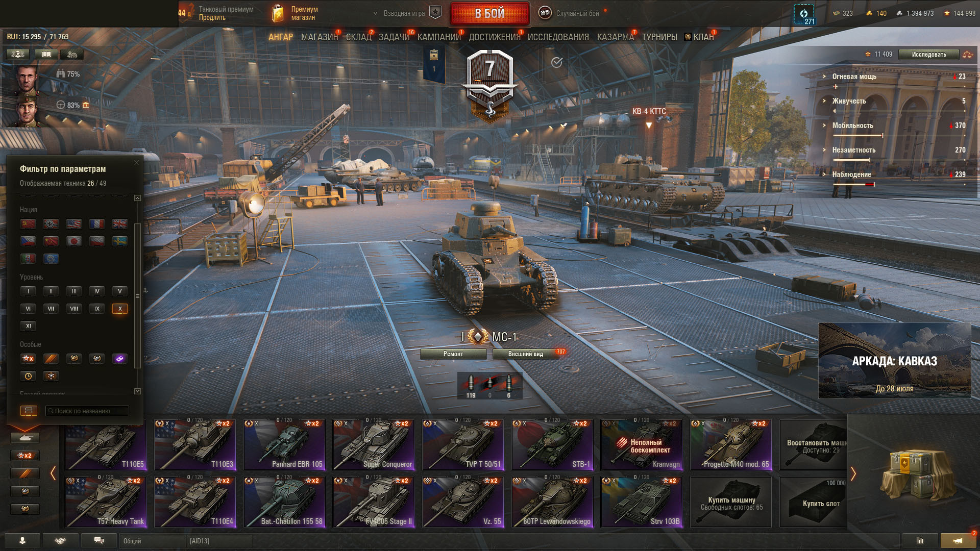The height and width of the screenshot is (551, 980).
Task: Click the Repair button under MS-1
Action: point(453,354)
